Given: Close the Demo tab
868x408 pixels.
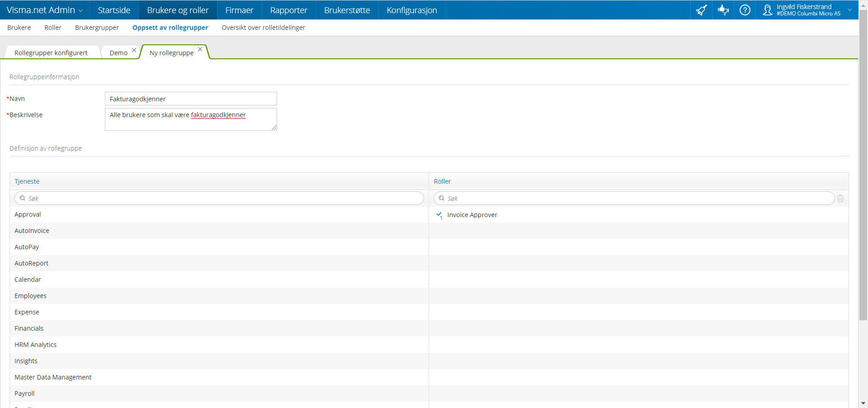Looking at the screenshot, I should point(134,50).
